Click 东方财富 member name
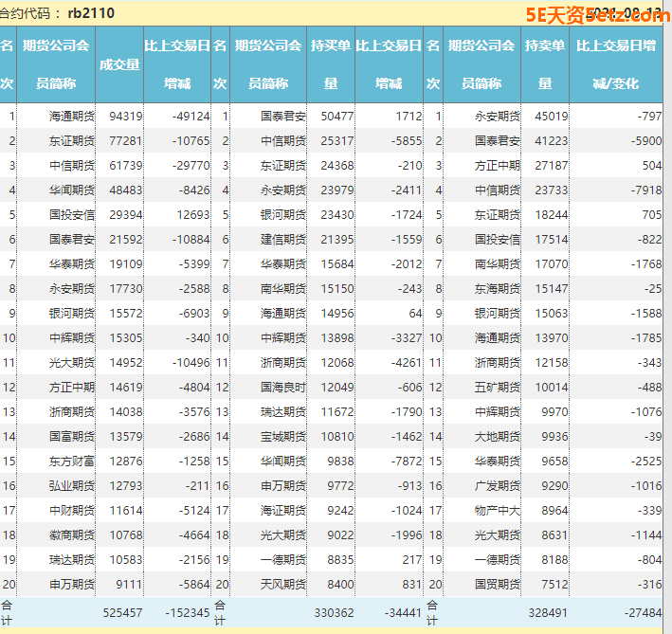Viewport: 672px width, 634px height. click(x=72, y=462)
